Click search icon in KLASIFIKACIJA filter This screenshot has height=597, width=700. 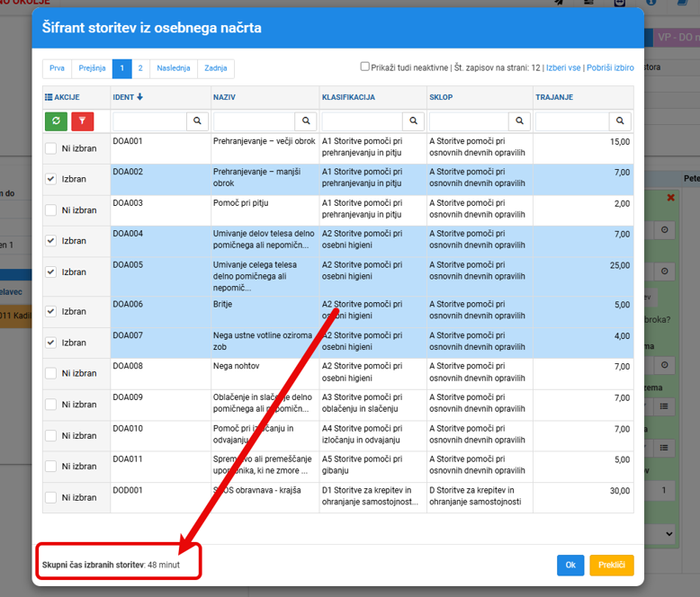coord(414,120)
